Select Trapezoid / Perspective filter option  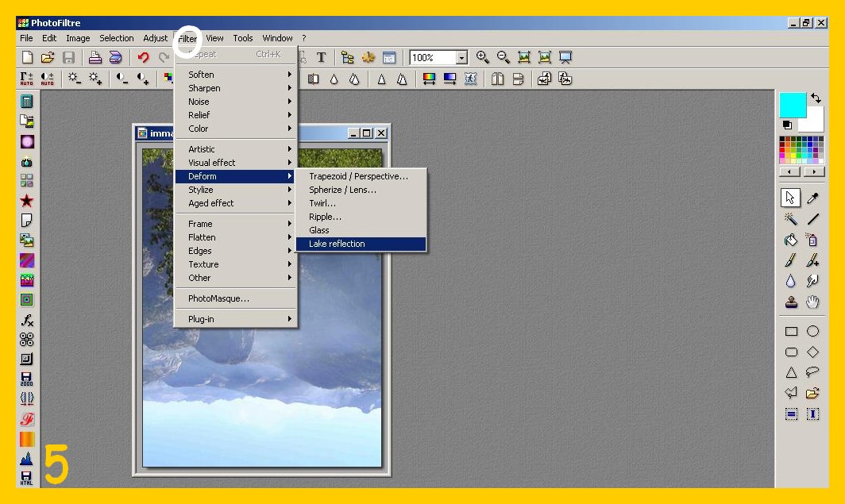[x=359, y=176]
